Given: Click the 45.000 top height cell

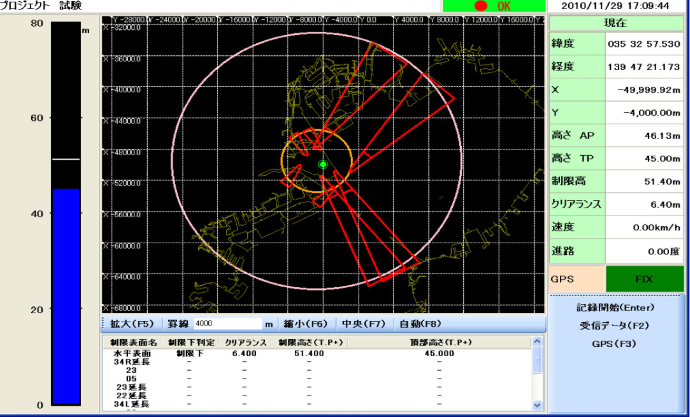Looking at the screenshot, I should 439,354.
